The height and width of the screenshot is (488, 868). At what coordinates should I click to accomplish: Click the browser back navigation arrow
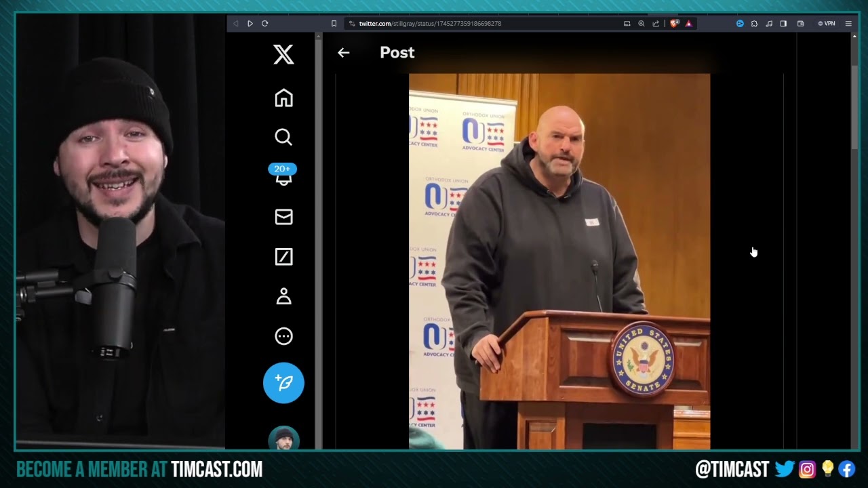[235, 23]
